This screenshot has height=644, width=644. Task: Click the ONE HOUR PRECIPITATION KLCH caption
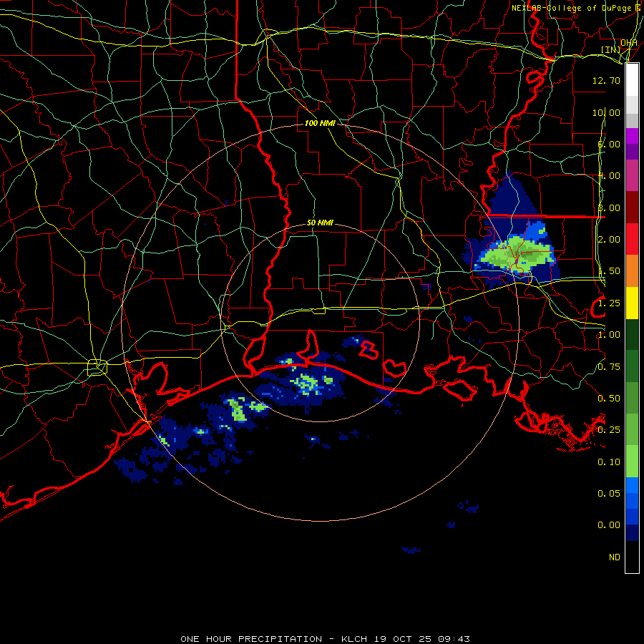tap(325, 639)
